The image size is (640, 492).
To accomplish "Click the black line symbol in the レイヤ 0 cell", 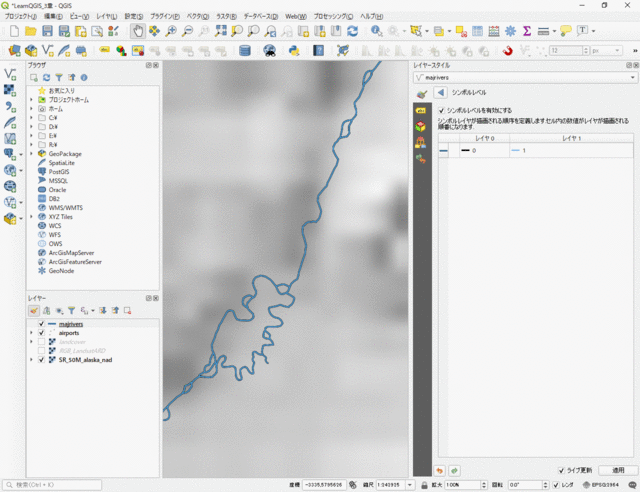I will click(x=466, y=150).
